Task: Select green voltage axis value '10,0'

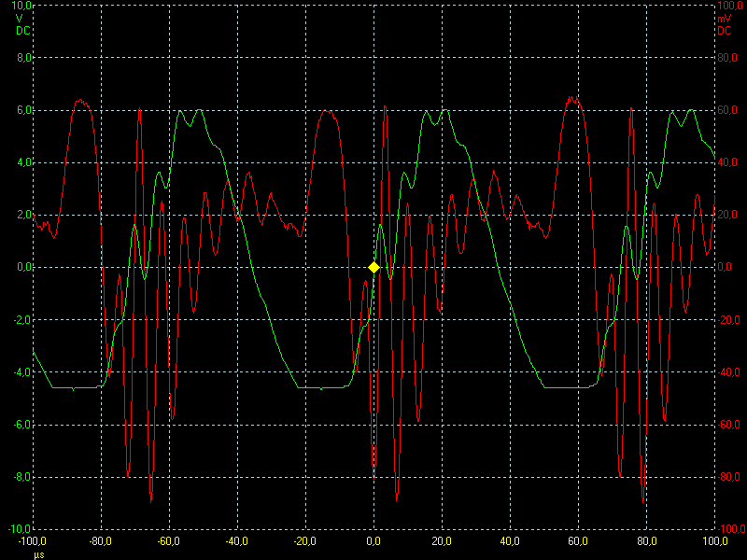Action: tap(21, 6)
